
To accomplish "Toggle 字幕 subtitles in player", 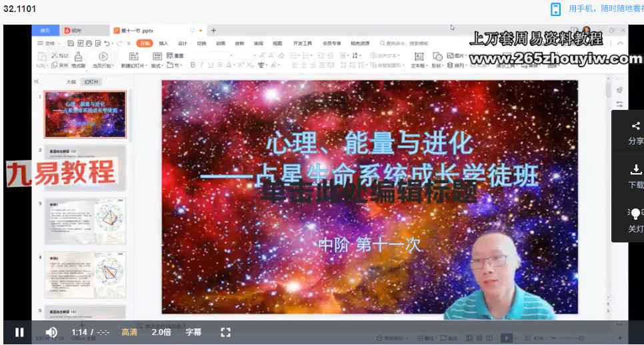I will click(x=193, y=332).
